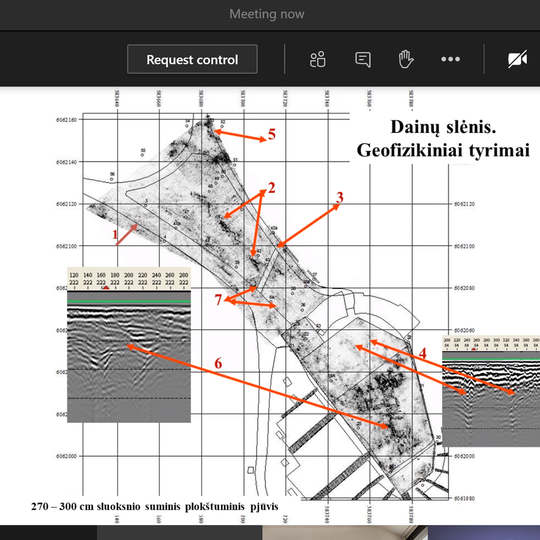The height and width of the screenshot is (540, 540).
Task: Open the meeting chat conversation
Action: [363, 59]
